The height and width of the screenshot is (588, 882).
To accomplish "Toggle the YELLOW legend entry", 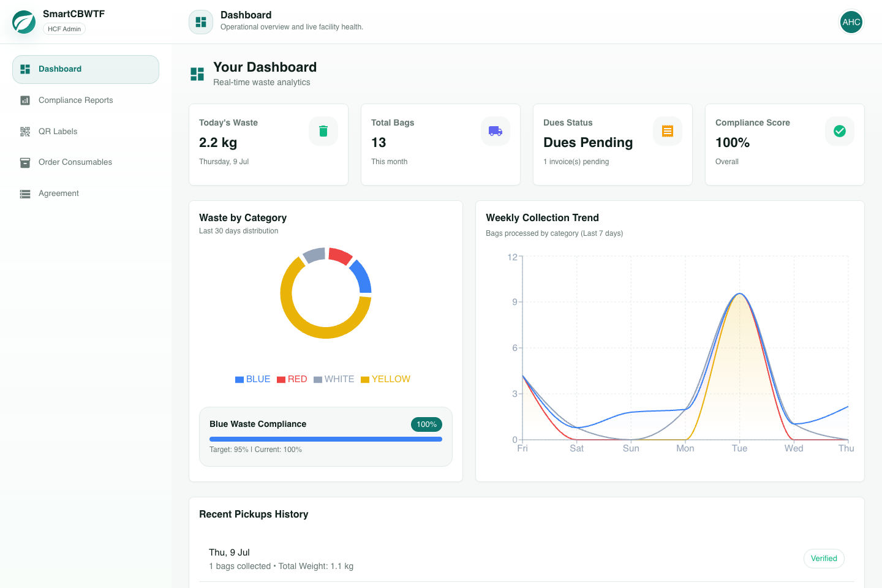I will tap(386, 379).
